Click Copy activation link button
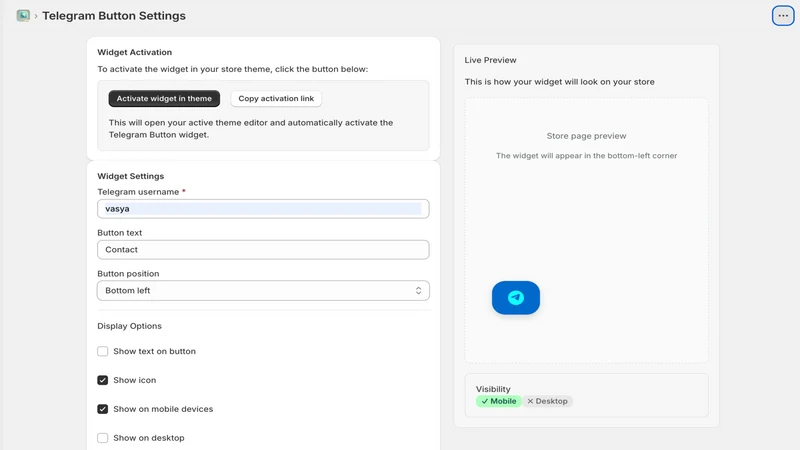Image resolution: width=800 pixels, height=450 pixels. (276, 98)
